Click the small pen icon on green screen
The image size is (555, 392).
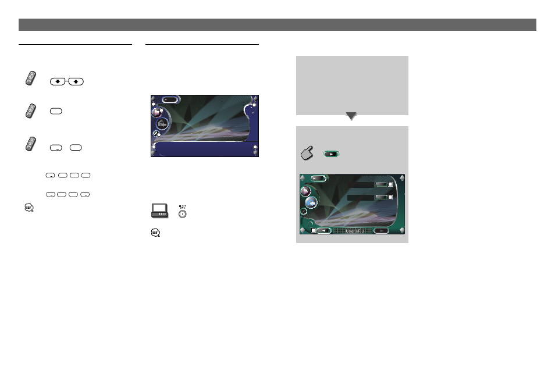(x=303, y=211)
